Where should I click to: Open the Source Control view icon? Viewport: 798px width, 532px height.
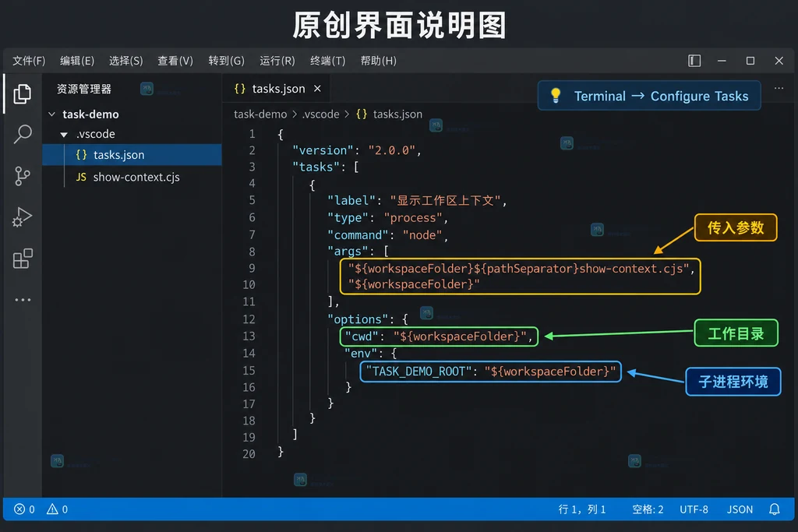click(22, 176)
